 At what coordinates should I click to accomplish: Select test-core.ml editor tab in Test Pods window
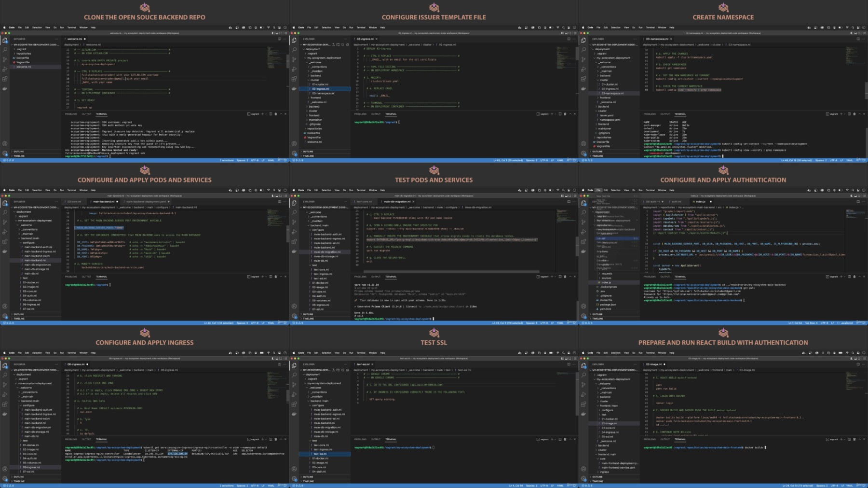364,202
